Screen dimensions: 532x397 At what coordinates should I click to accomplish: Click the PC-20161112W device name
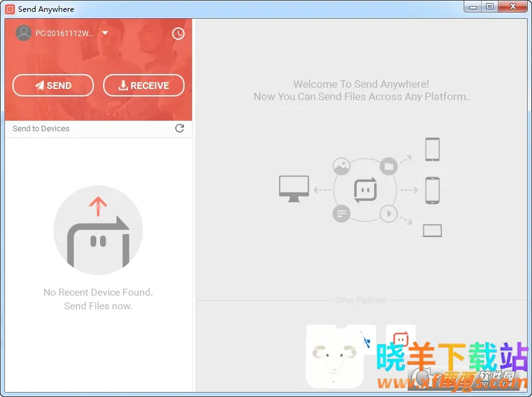(64, 34)
